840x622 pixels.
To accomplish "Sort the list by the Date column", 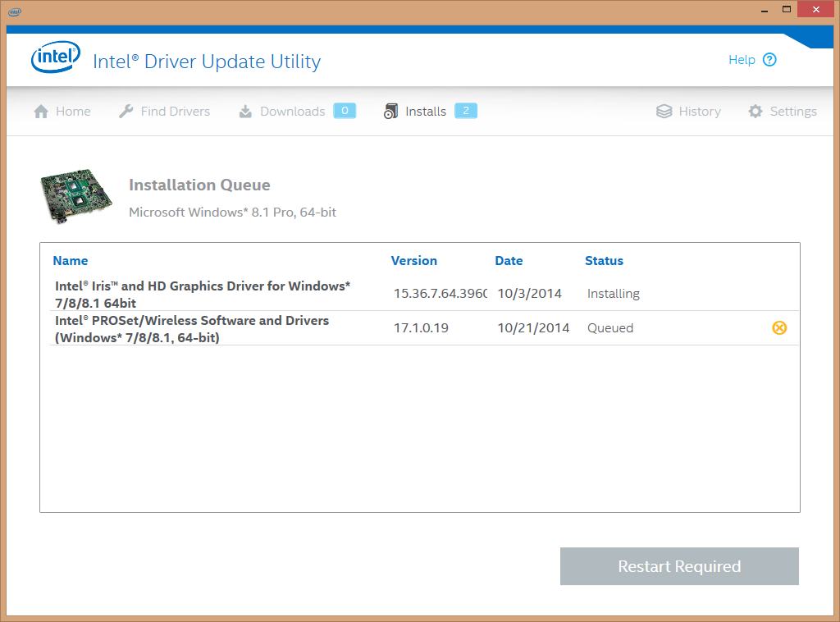I will click(509, 260).
